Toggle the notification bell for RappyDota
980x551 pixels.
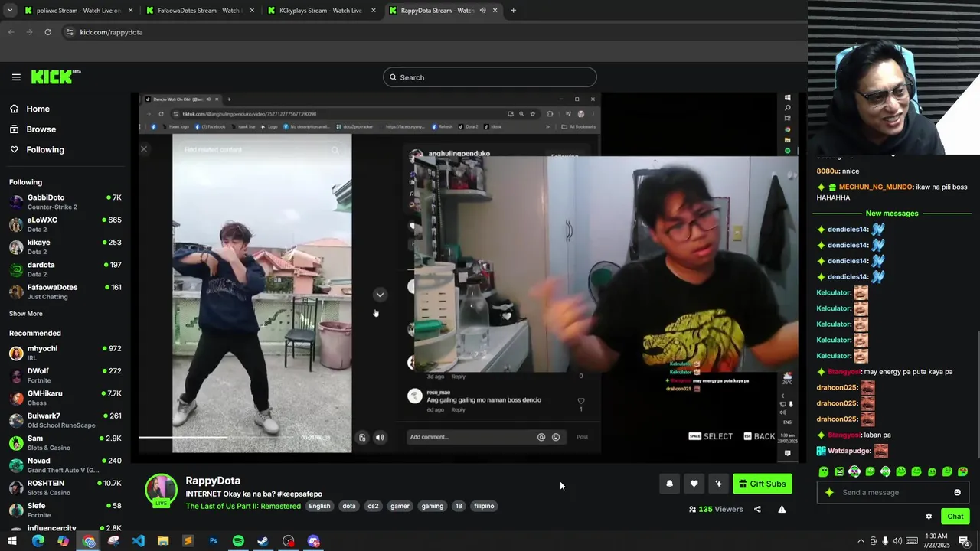pyautogui.click(x=669, y=484)
